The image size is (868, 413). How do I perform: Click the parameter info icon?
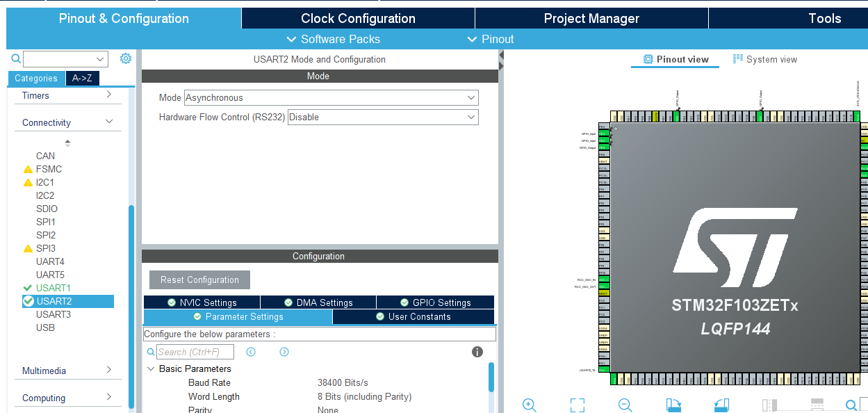pos(477,352)
